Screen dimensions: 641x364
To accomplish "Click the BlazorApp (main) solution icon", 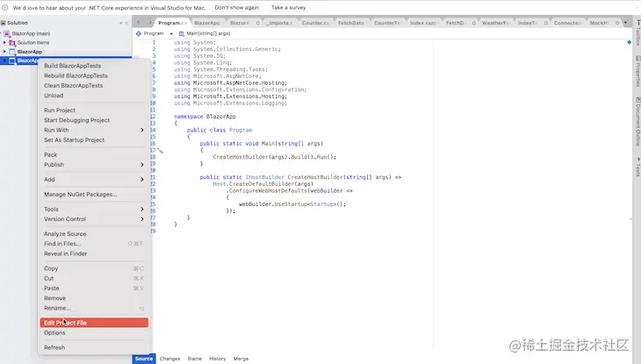I will coord(7,33).
